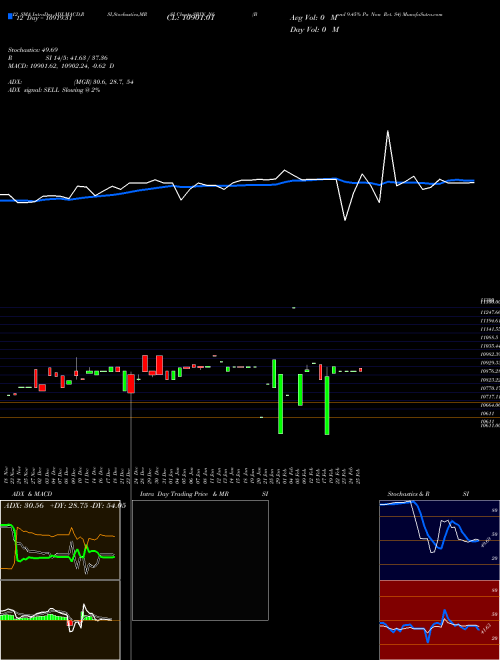Click the '(MGR) 30.6, 28.7, 54' ADX values

coord(104,82)
